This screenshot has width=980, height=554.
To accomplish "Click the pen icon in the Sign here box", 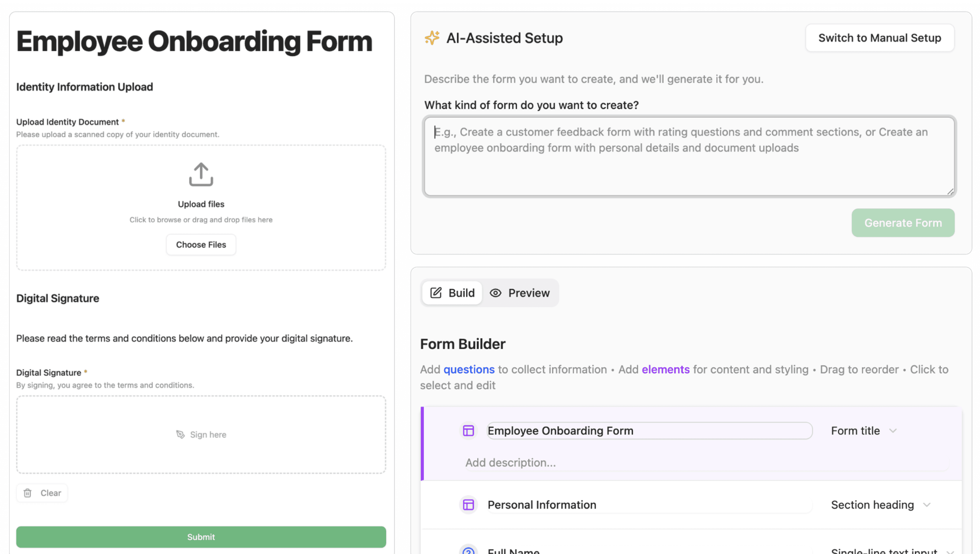I will point(180,434).
